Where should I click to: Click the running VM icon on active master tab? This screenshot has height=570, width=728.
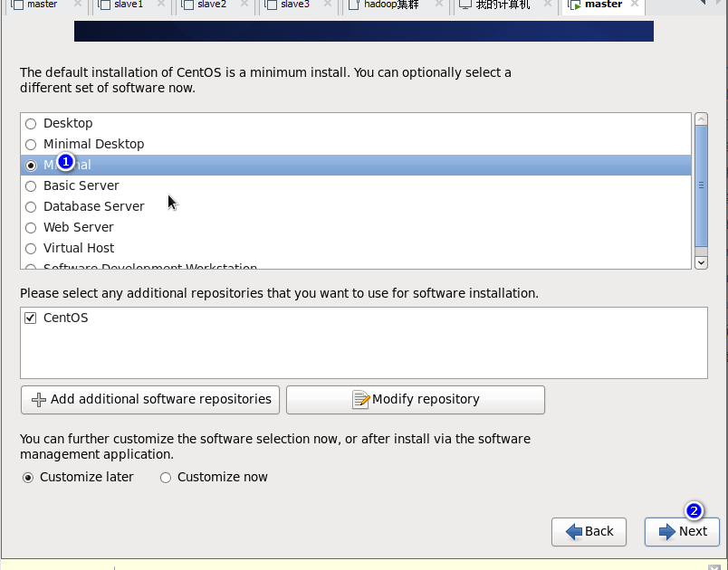574,5
